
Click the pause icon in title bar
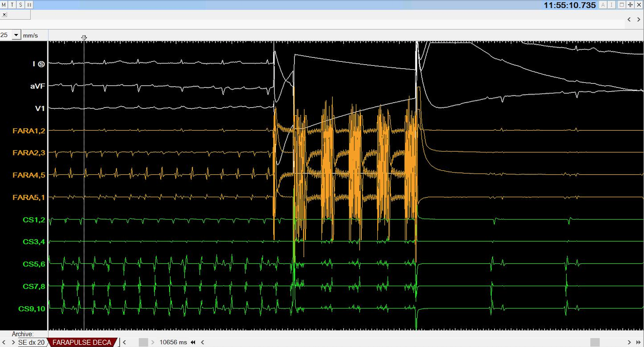29,5
